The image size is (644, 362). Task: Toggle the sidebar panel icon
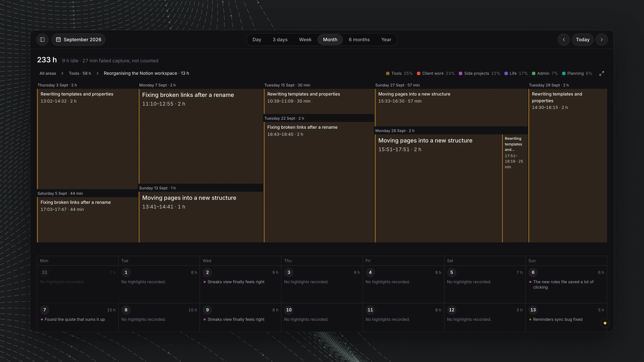[x=42, y=39]
